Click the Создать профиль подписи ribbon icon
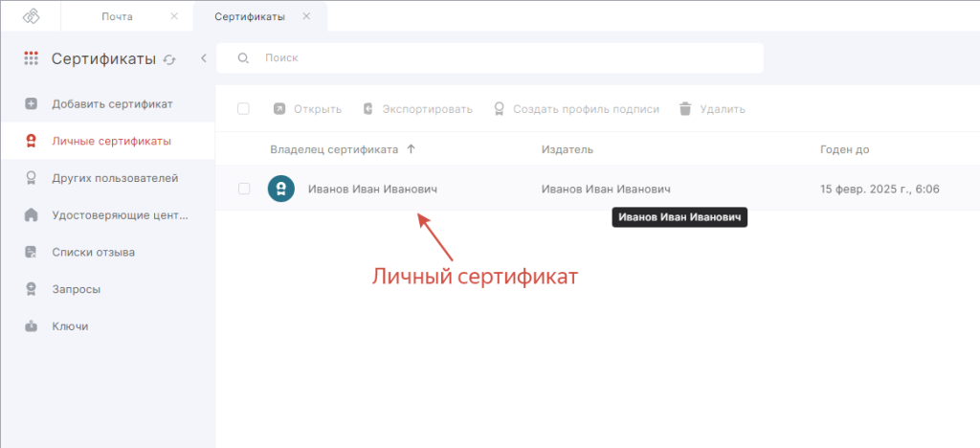The width and height of the screenshot is (980, 448). [499, 109]
